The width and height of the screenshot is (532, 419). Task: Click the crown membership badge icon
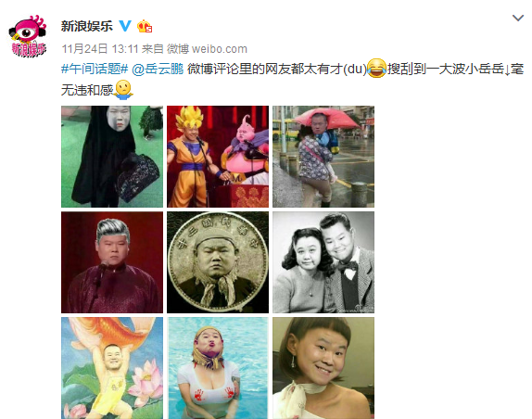coord(145,27)
